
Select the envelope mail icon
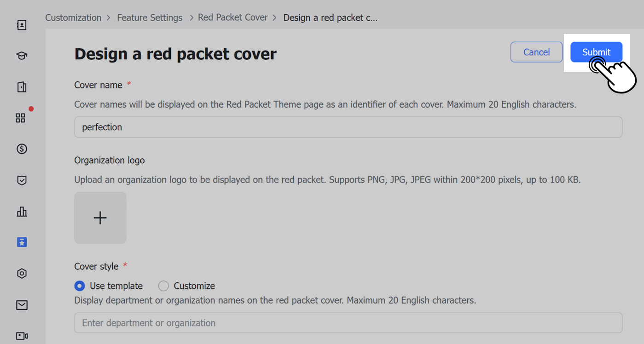coord(21,304)
